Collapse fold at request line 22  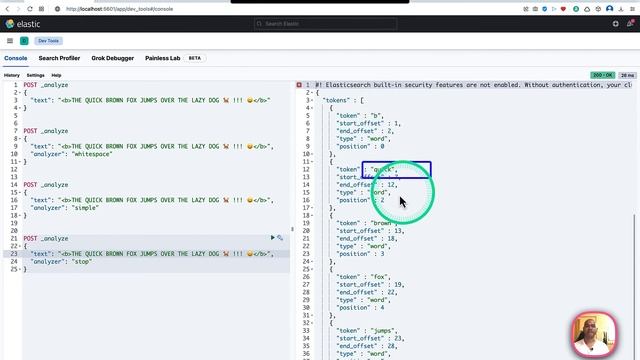pos(19,246)
